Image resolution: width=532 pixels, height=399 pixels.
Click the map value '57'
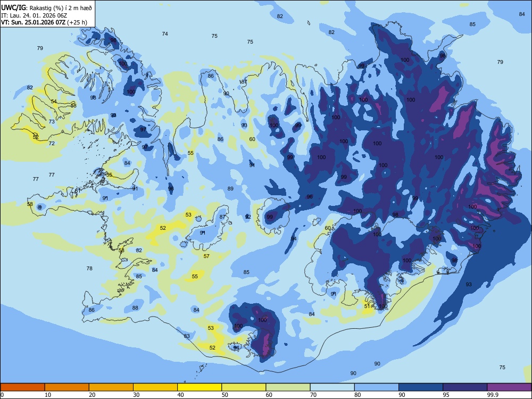(x=206, y=256)
